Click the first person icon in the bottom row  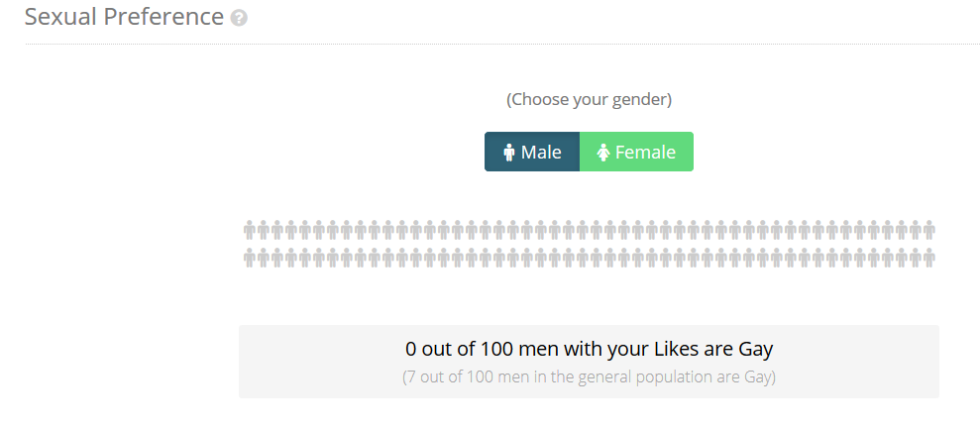[250, 258]
